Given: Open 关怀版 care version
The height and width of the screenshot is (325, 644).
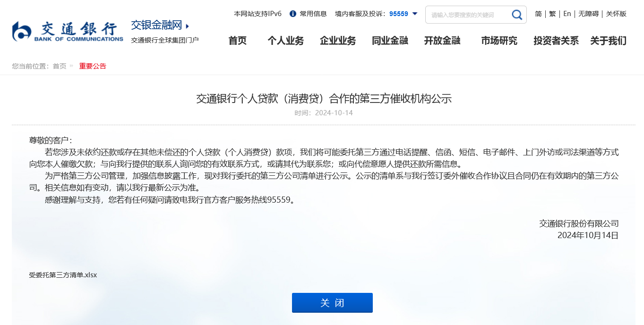Looking at the screenshot, I should click(x=616, y=14).
